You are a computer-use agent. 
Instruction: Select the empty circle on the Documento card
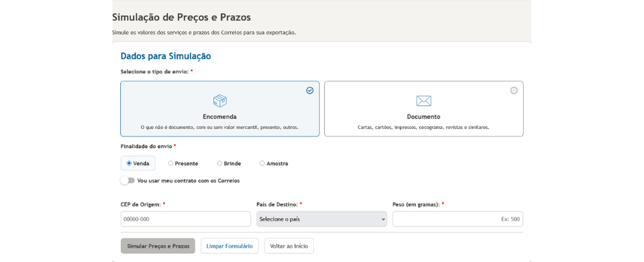514,90
